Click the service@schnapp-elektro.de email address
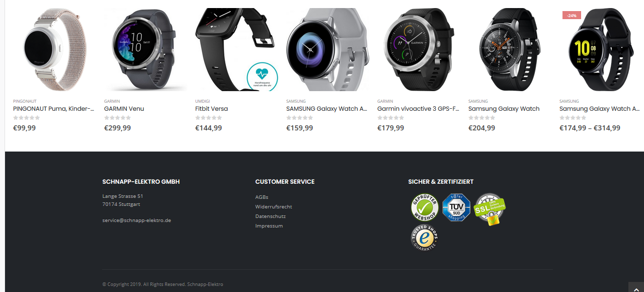This screenshot has width=644, height=292. coord(137,220)
